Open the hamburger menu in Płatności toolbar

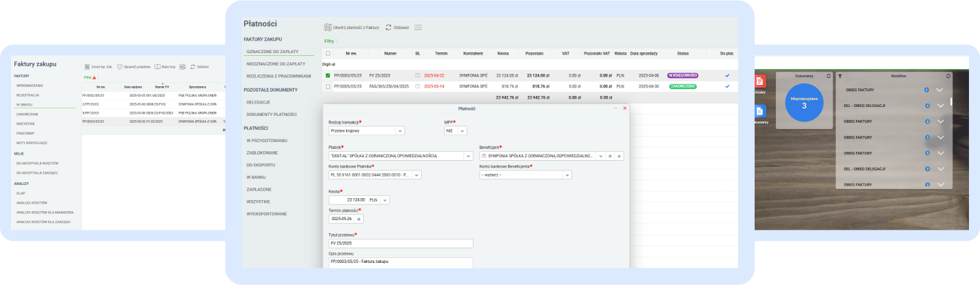pyautogui.click(x=418, y=27)
